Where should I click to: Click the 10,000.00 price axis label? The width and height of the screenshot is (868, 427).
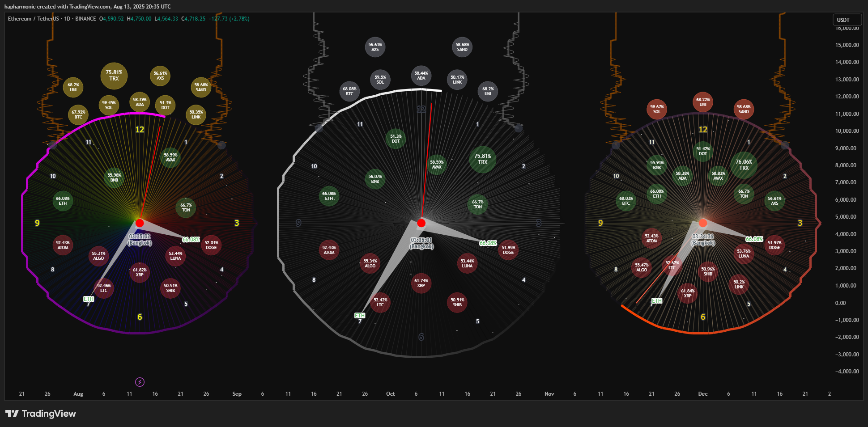[x=847, y=131]
